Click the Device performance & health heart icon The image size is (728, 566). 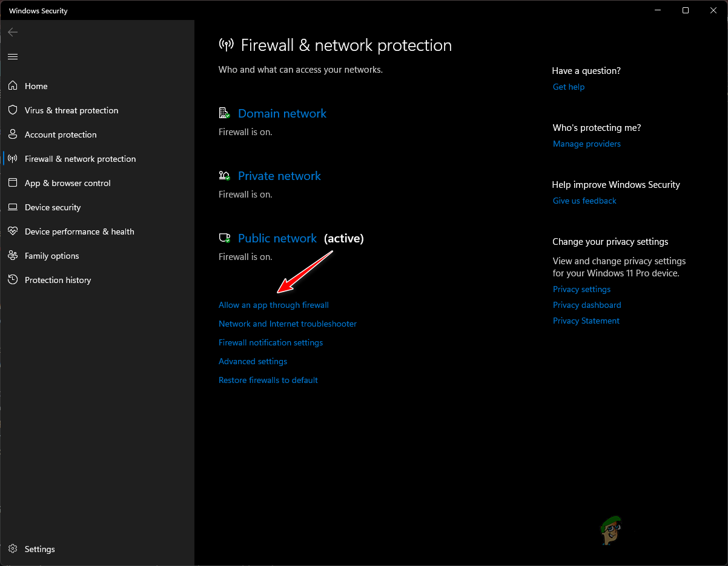[12, 231]
